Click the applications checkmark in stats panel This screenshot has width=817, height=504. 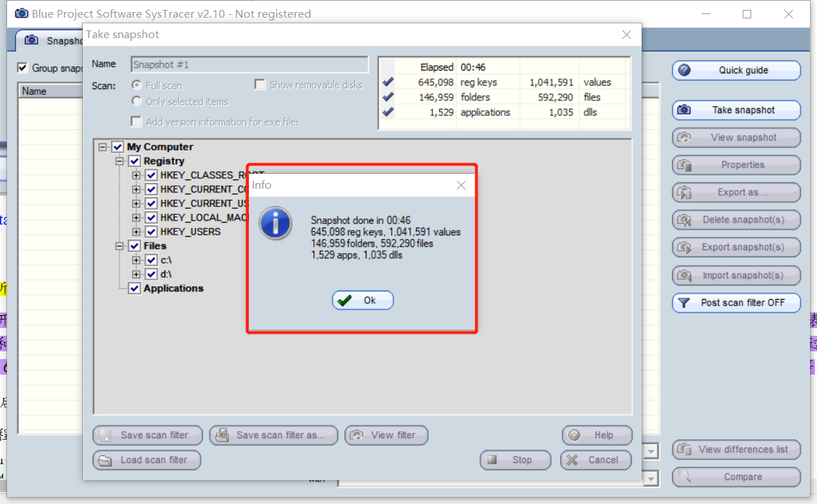tap(388, 112)
